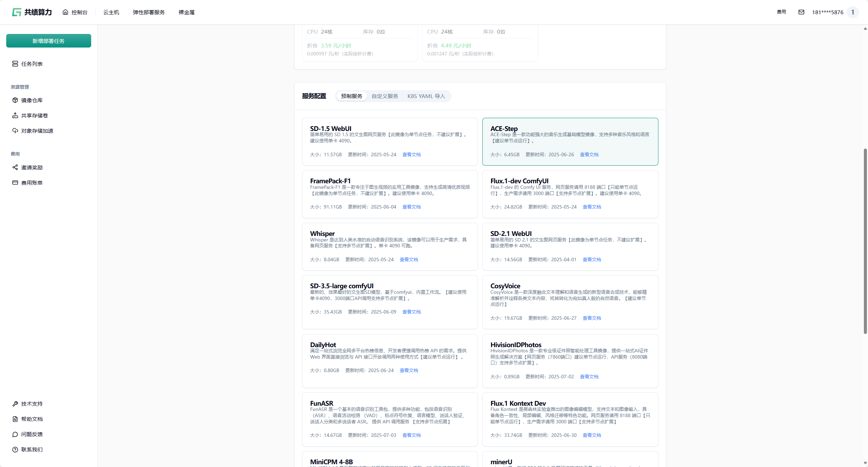Open 查看文档 link for Whisper
The height and width of the screenshot is (467, 868).
(409, 259)
